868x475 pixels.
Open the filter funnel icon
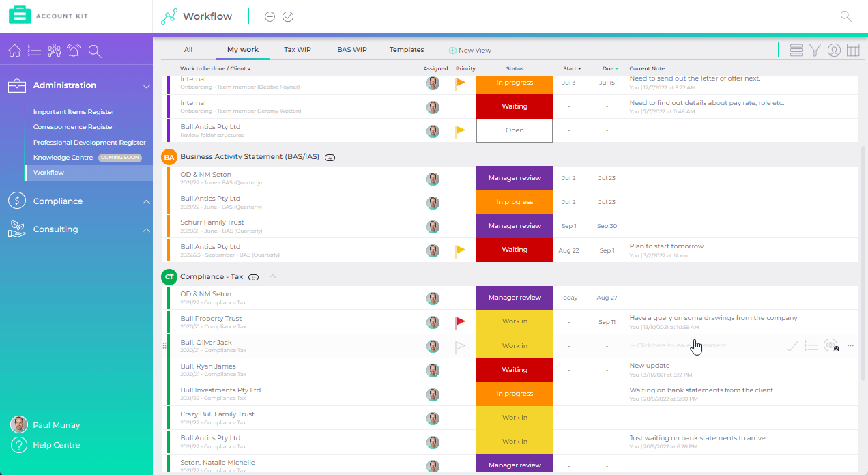pyautogui.click(x=815, y=50)
